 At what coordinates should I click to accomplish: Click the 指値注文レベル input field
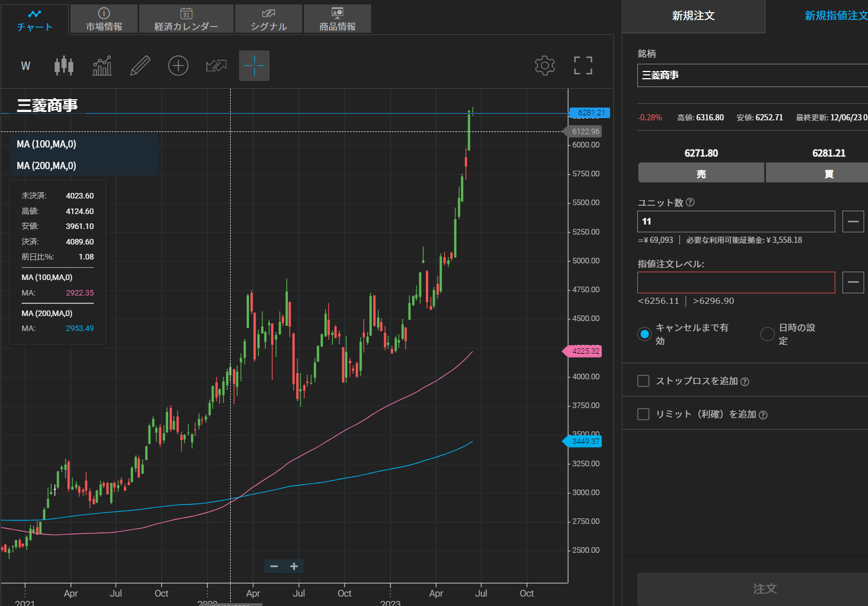pyautogui.click(x=736, y=283)
